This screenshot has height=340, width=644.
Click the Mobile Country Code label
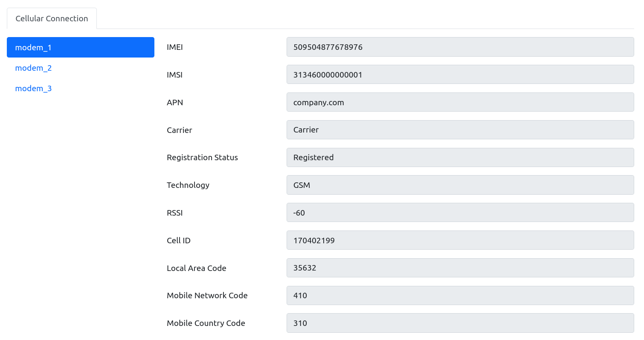[x=206, y=323]
